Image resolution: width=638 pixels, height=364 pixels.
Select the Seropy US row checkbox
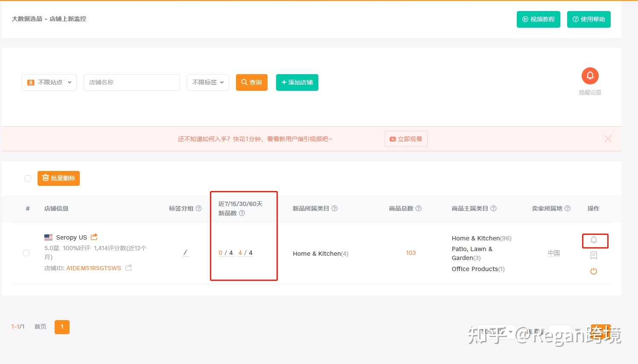pos(26,253)
